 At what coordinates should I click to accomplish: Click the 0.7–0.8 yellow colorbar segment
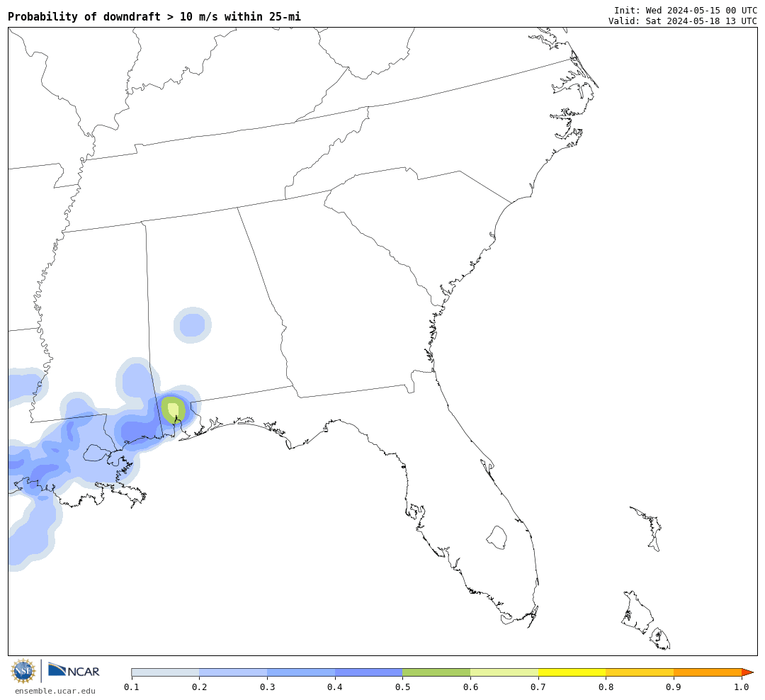click(x=572, y=672)
